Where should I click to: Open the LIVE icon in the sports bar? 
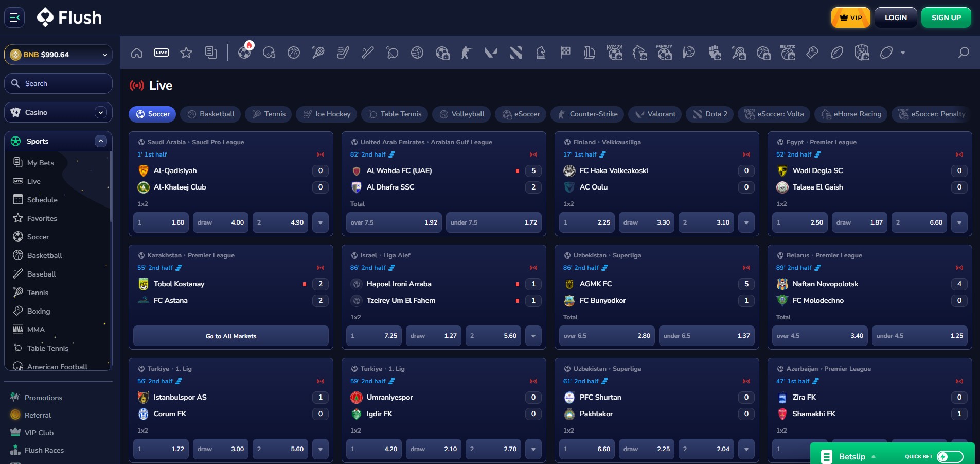[x=162, y=53]
